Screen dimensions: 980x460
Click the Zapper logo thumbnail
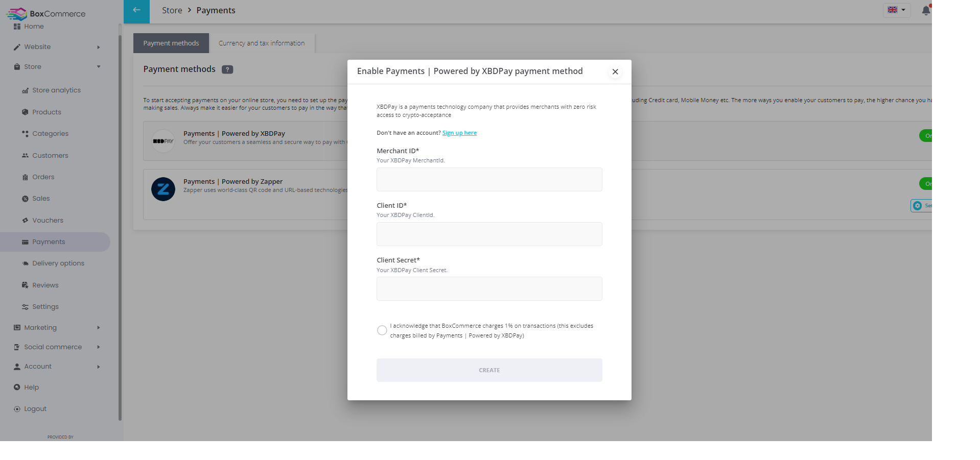click(163, 189)
